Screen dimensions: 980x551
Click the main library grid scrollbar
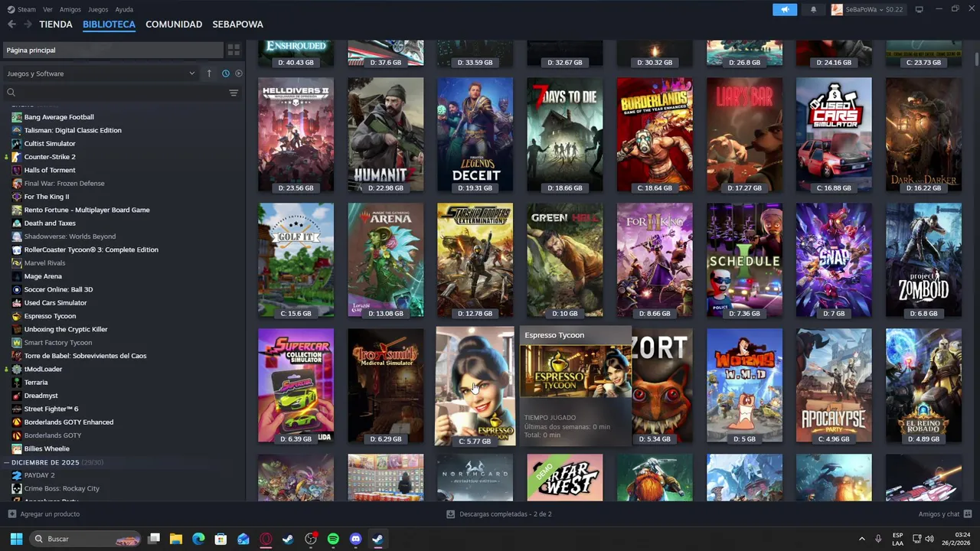976,58
